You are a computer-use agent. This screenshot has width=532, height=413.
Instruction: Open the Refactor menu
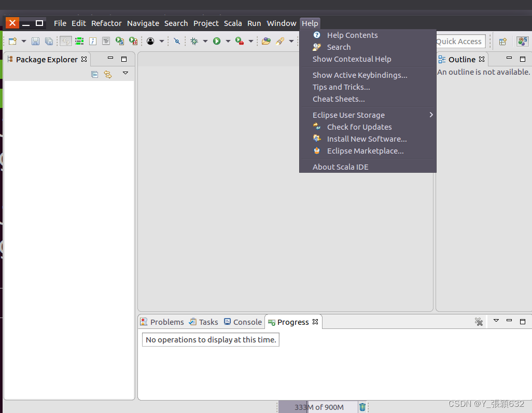[x=106, y=23]
